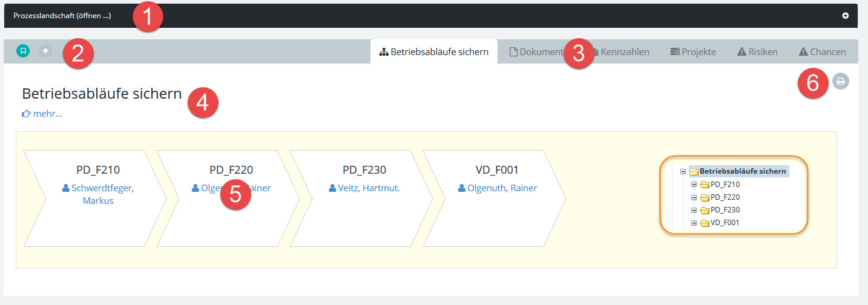Click the "mehr..." link

(x=42, y=113)
